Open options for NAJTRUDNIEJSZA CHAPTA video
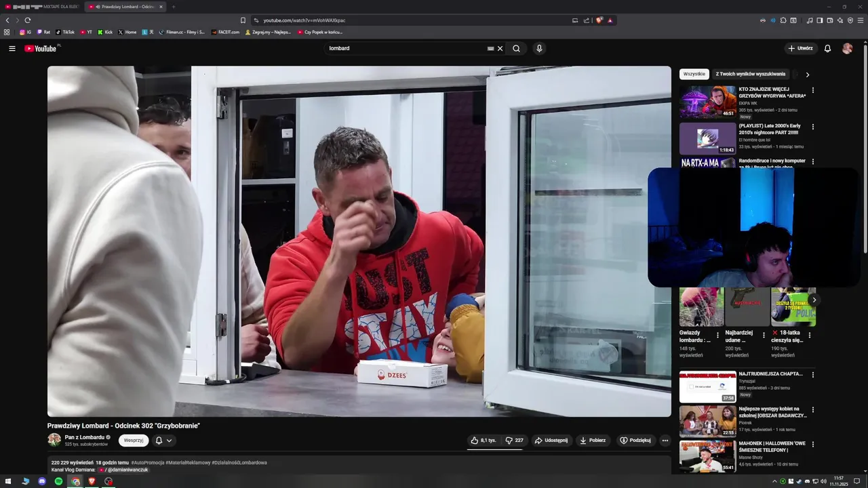Viewport: 868px width, 488px height. [812, 375]
